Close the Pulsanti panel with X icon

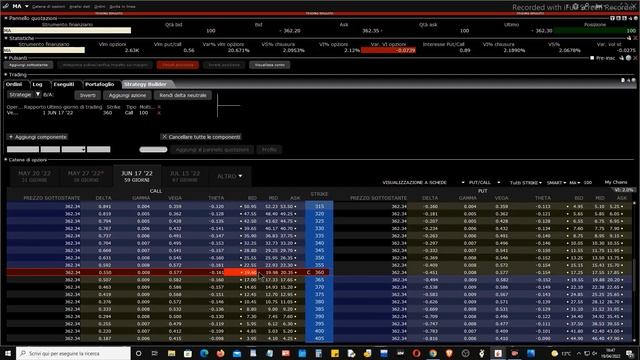(635, 58)
